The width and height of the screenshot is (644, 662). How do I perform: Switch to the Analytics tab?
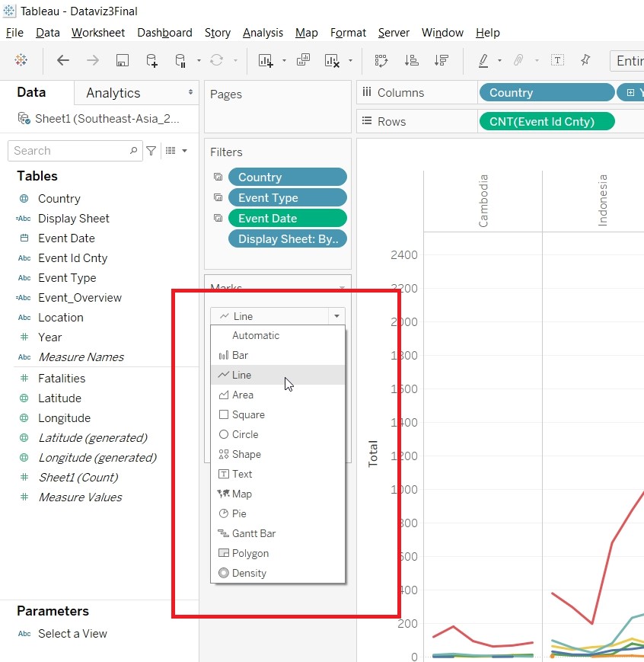pos(113,93)
